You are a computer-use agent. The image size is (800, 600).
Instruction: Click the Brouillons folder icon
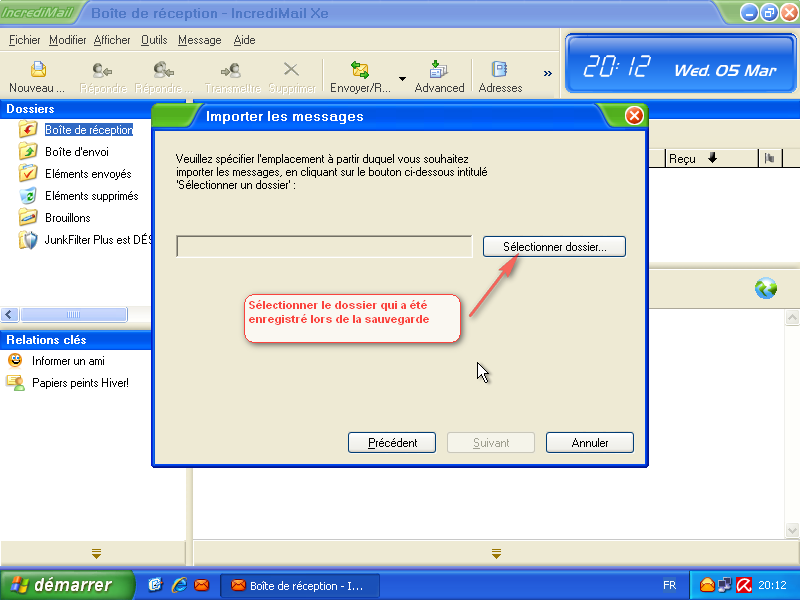28,217
